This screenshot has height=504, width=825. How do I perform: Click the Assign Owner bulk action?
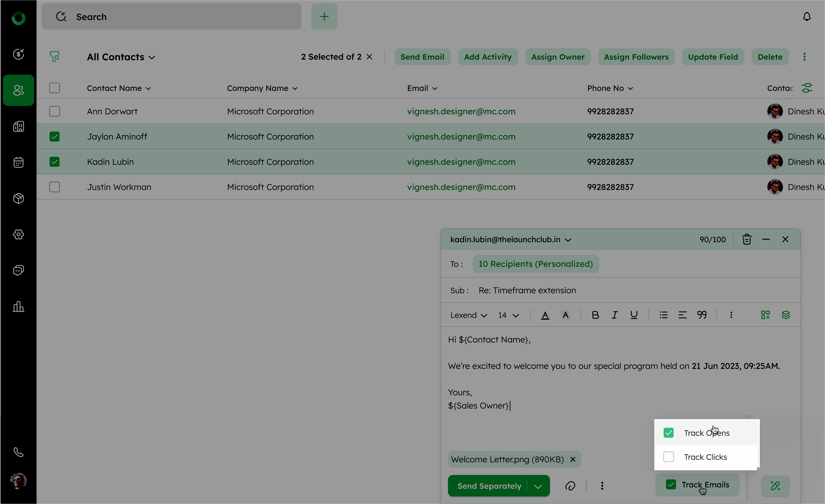(558, 57)
